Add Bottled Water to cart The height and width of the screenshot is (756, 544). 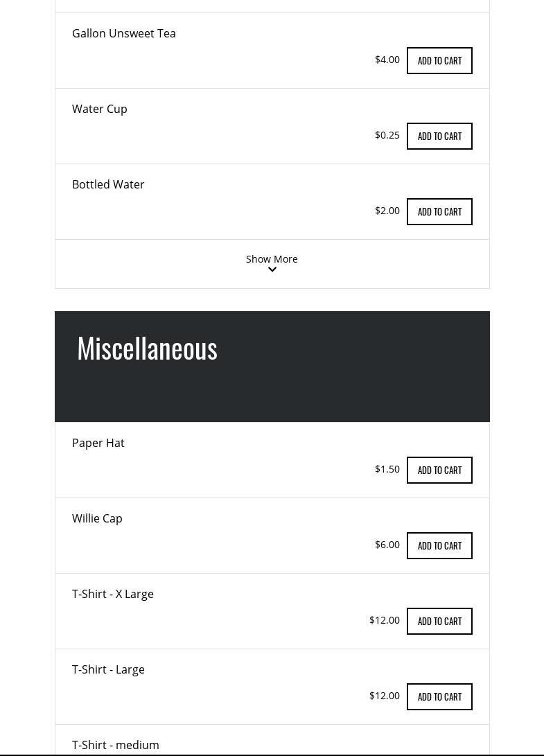[x=439, y=212]
